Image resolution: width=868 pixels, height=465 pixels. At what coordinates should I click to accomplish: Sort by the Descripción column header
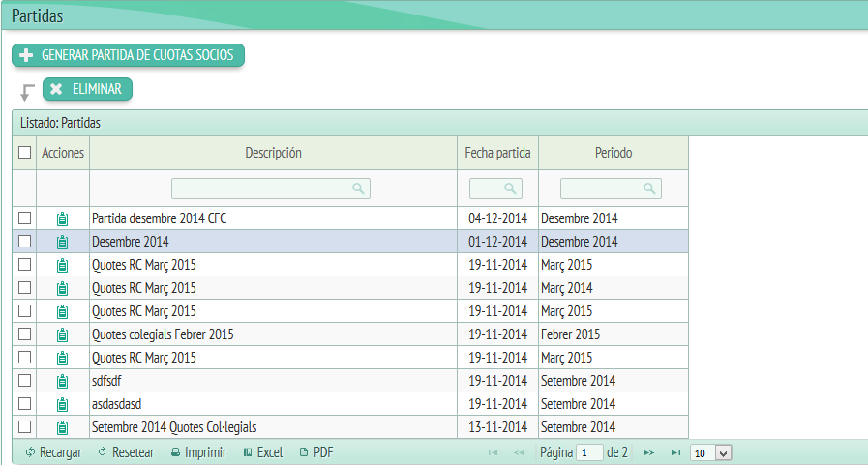click(273, 153)
